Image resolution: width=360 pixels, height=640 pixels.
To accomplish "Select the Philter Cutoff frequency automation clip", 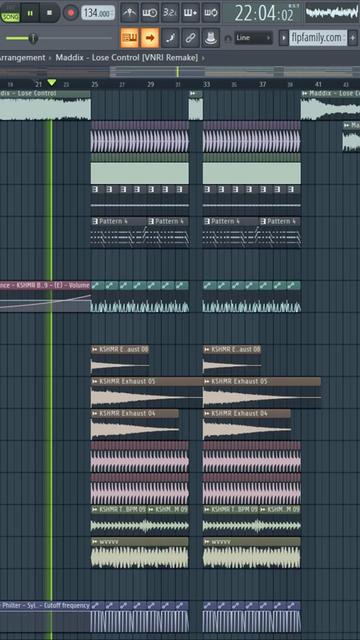I will 45,616.
